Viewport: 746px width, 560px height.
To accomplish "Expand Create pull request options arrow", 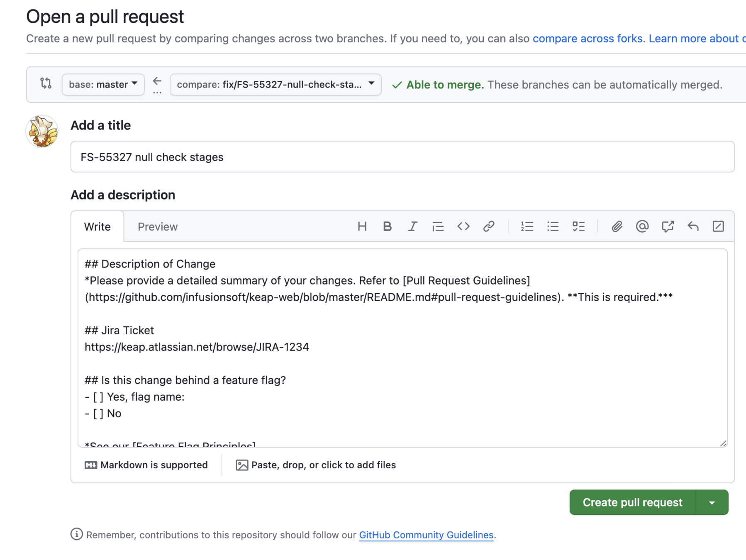I will pos(712,502).
